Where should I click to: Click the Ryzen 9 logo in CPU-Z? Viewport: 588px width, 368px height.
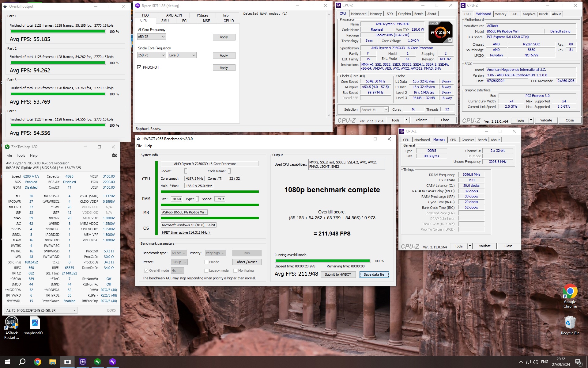click(440, 32)
